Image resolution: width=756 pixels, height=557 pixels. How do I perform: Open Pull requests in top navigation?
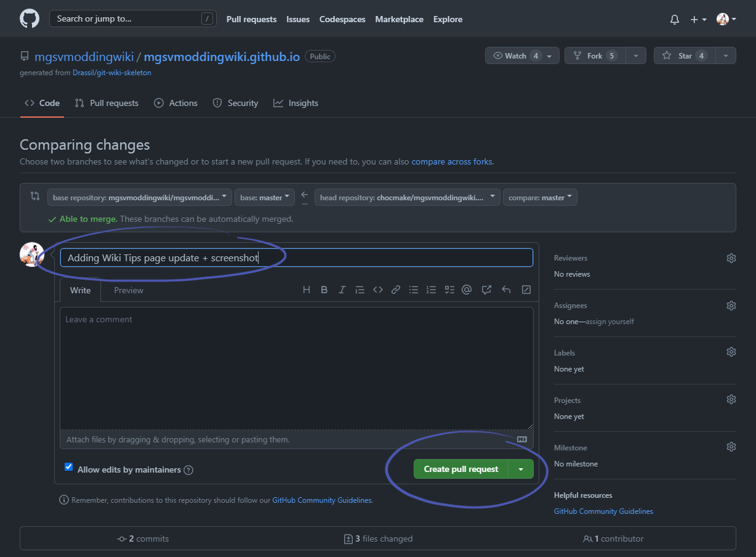tap(251, 19)
